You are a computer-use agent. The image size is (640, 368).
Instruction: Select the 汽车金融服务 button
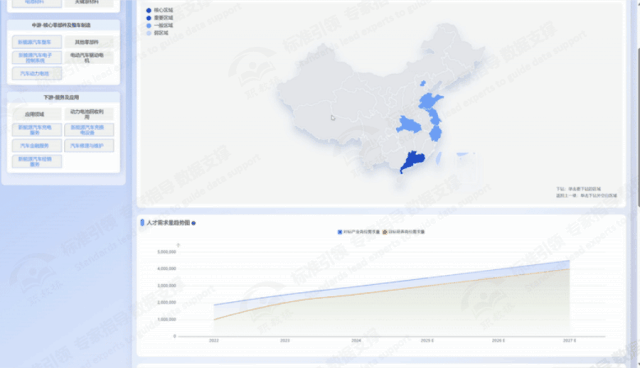[37, 146]
